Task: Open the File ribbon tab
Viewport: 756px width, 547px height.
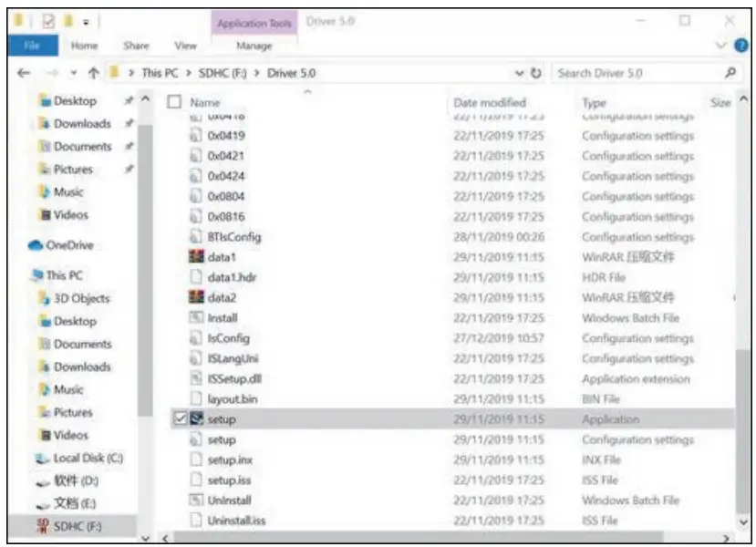Action: (x=32, y=46)
